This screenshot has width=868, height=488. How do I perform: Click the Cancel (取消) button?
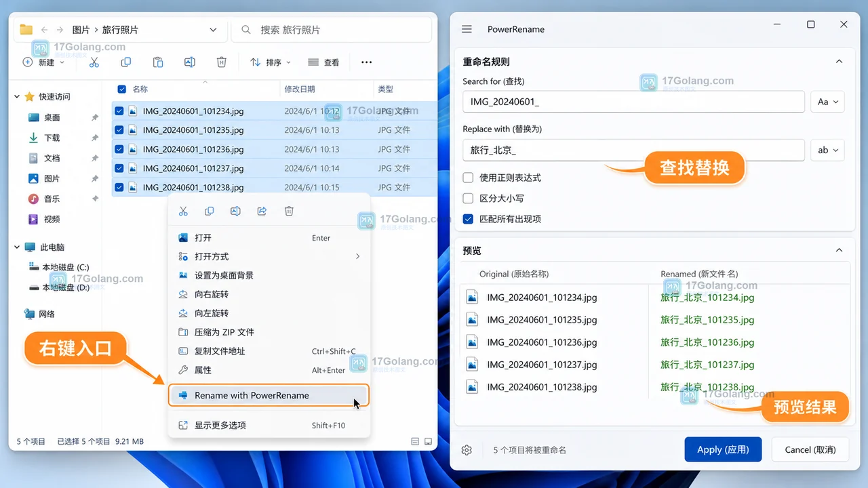point(810,449)
